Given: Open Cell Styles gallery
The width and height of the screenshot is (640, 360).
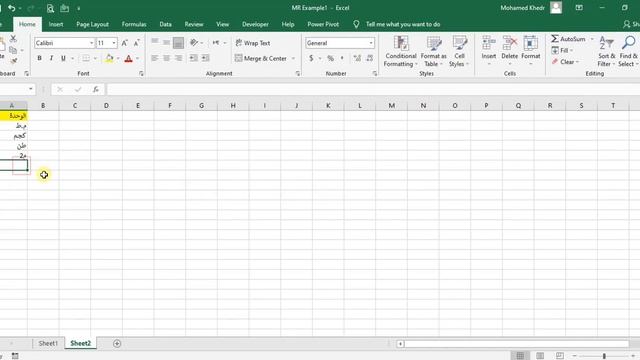Looking at the screenshot, I should pos(459,51).
